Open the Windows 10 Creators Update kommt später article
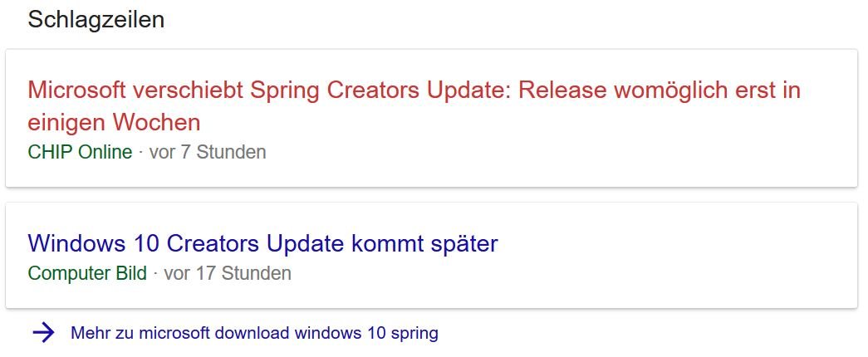 (262, 243)
